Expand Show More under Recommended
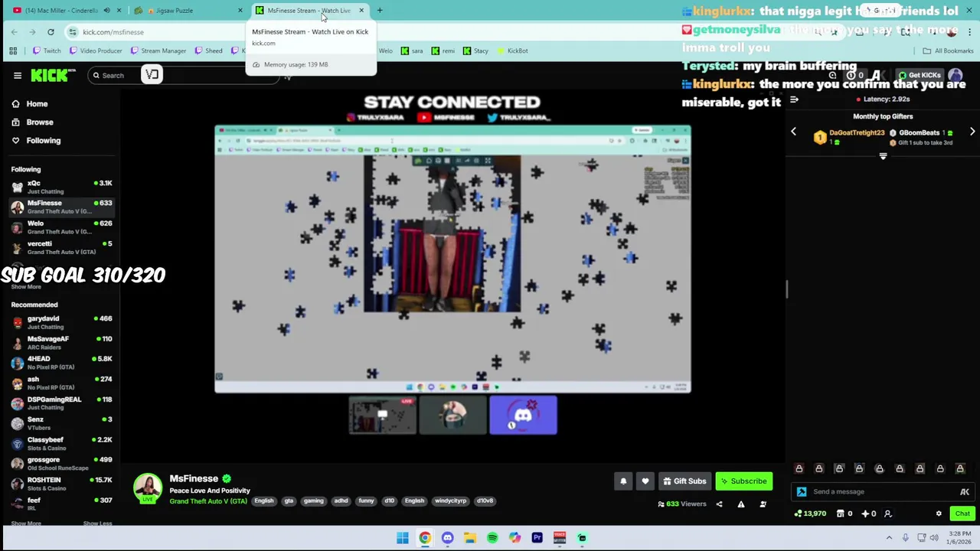980x551 pixels. 26,523
